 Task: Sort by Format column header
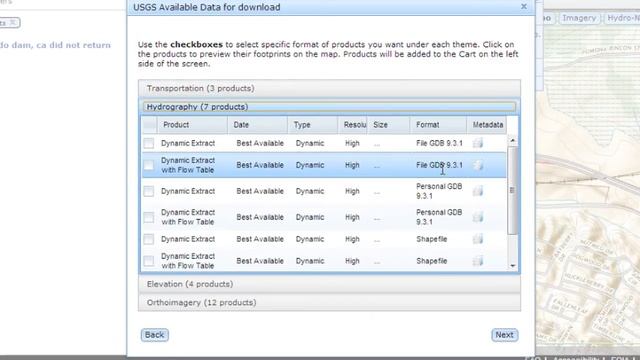(438, 125)
